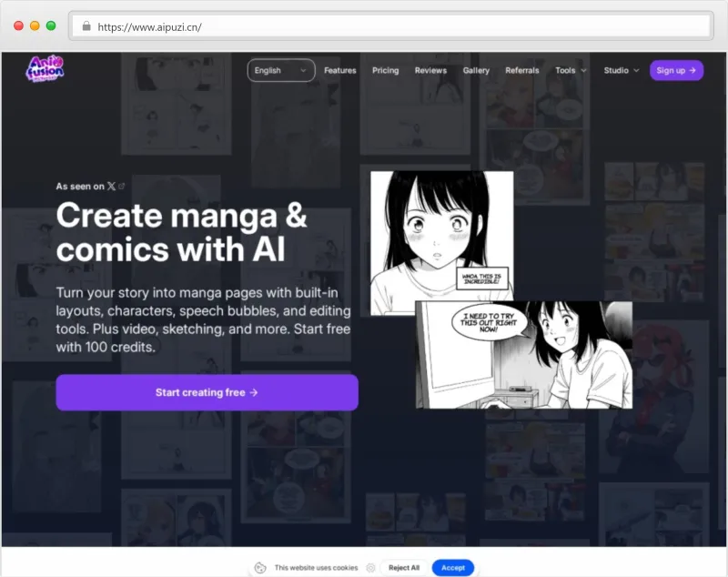Click Start creating free button

point(207,393)
